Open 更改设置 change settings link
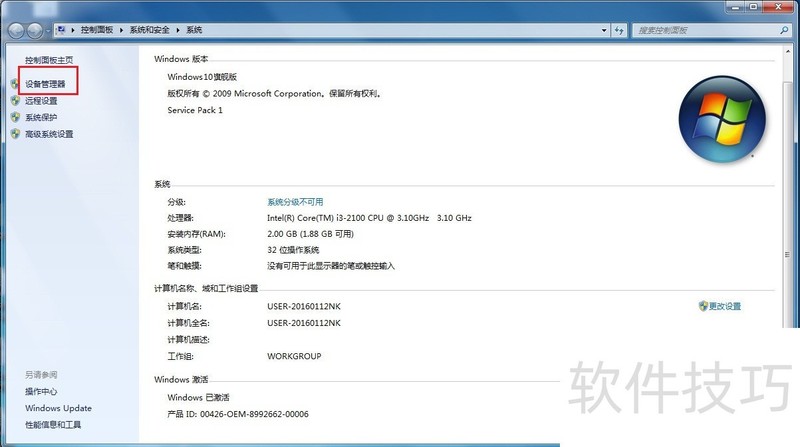Image resolution: width=800 pixels, height=447 pixels. click(x=725, y=306)
